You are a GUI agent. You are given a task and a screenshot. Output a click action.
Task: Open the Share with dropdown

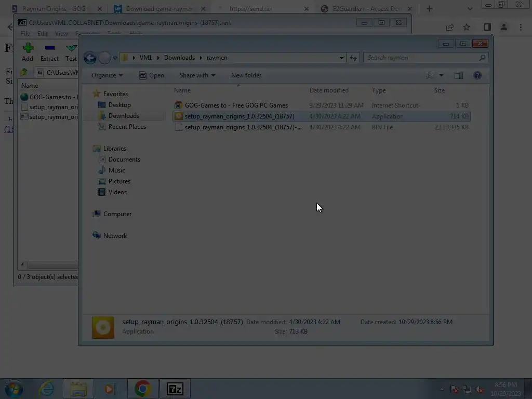197,75
